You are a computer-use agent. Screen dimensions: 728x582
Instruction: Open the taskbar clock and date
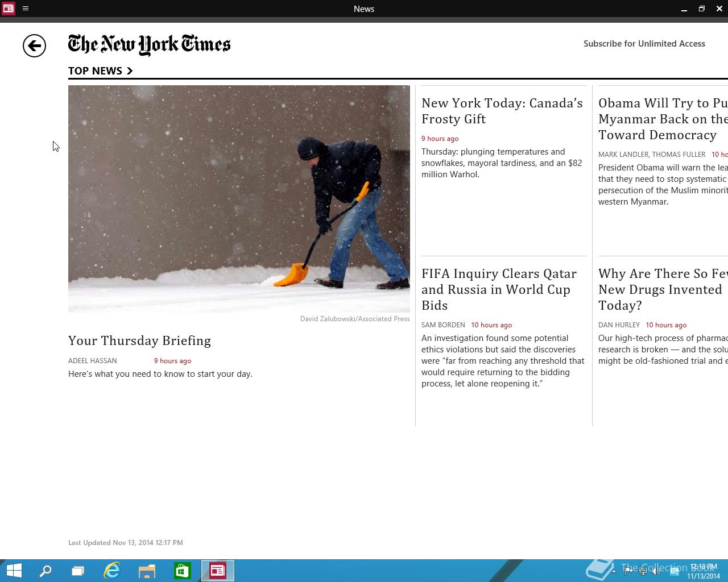(x=704, y=571)
